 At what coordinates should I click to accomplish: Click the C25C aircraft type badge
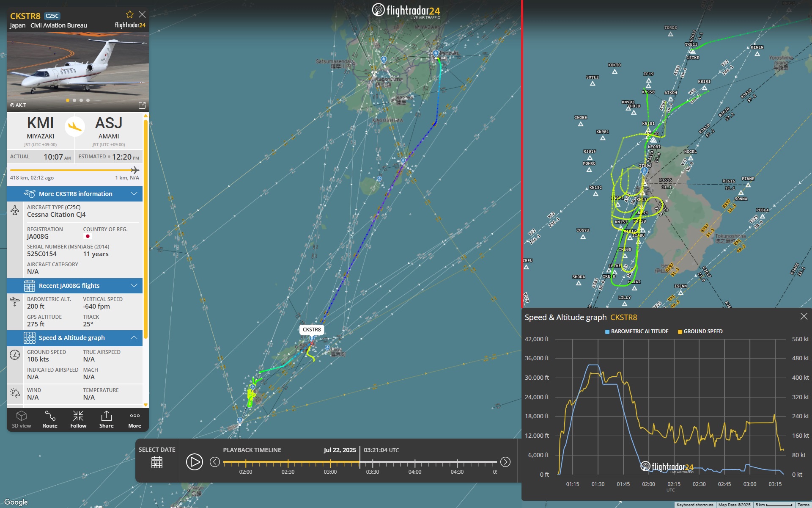coord(52,16)
